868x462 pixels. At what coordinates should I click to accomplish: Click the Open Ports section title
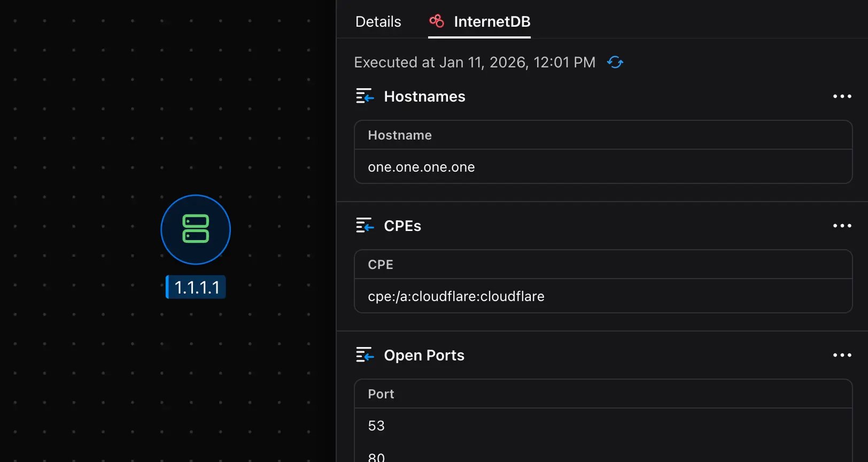click(424, 355)
